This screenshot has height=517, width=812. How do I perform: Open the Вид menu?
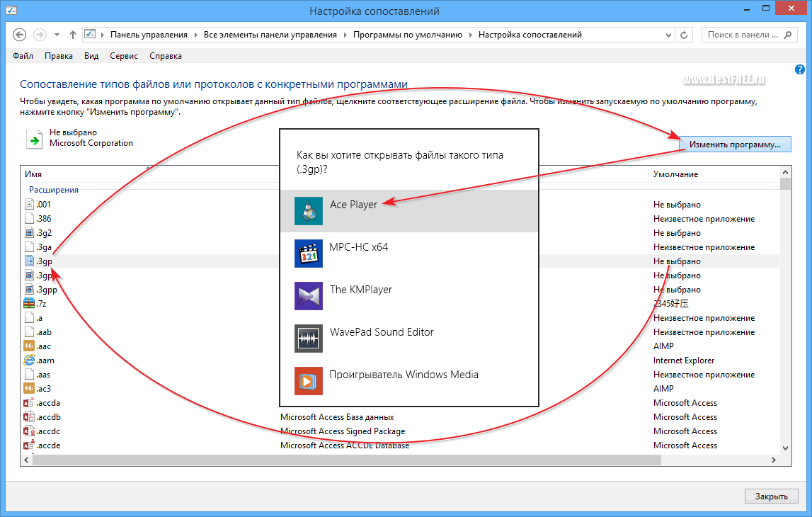pyautogui.click(x=91, y=56)
